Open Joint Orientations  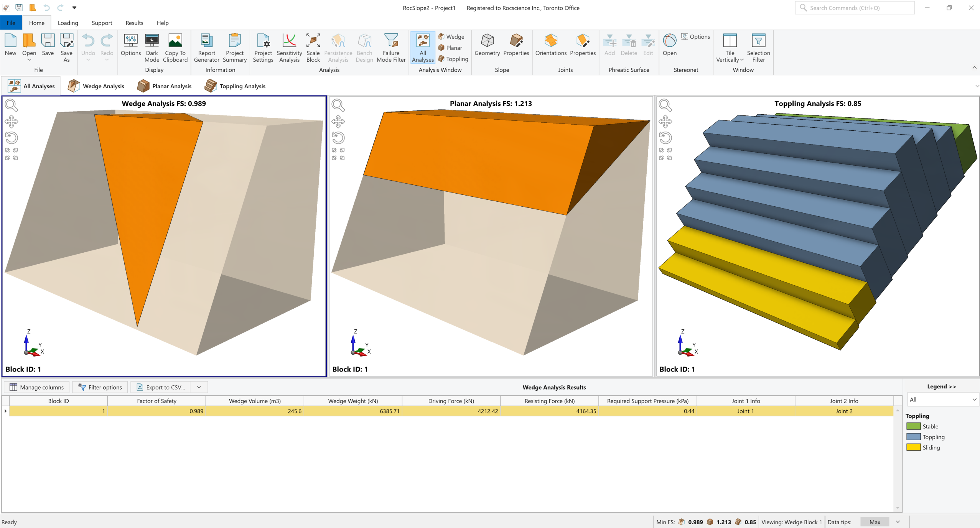551,45
